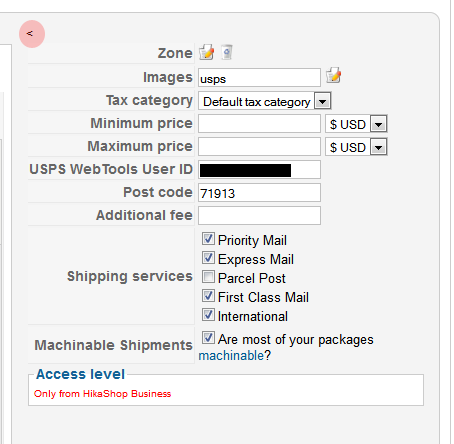Click the USPS WebTools User ID field
The height and width of the screenshot is (444, 454).
coord(259,170)
